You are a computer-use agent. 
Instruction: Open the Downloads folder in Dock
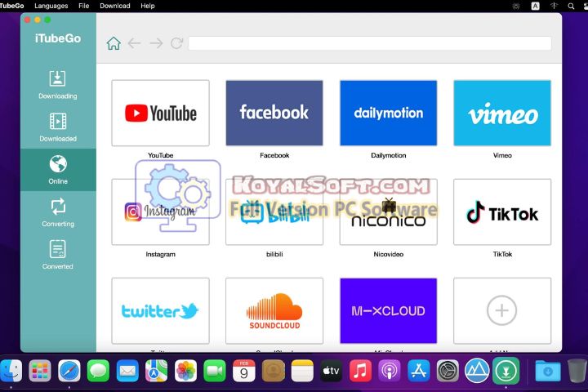[x=548, y=371]
